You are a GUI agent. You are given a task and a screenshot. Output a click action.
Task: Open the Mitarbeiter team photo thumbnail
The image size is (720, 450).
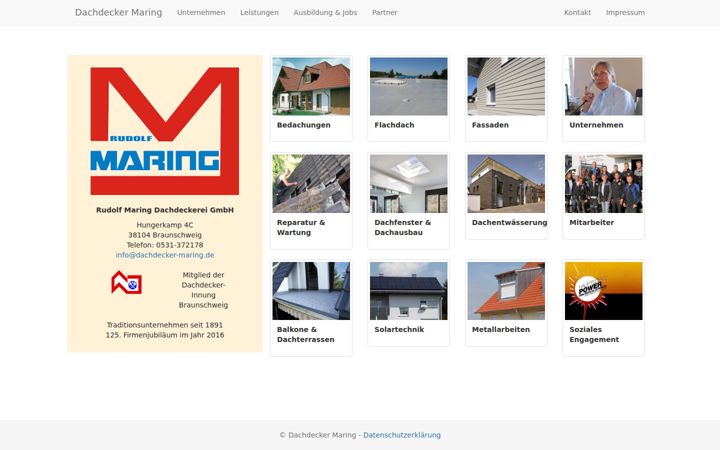click(x=604, y=184)
